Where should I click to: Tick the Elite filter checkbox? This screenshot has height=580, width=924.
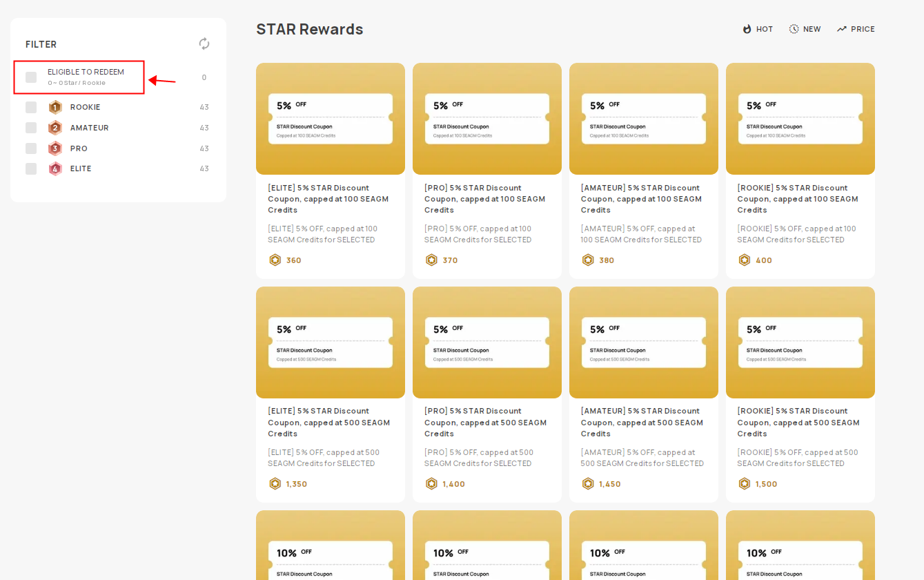31,168
